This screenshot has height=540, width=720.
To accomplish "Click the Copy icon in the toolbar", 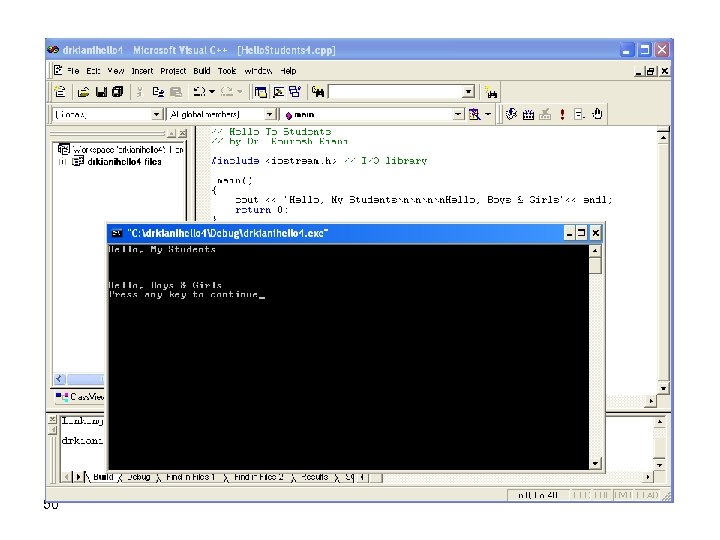I will (158, 92).
